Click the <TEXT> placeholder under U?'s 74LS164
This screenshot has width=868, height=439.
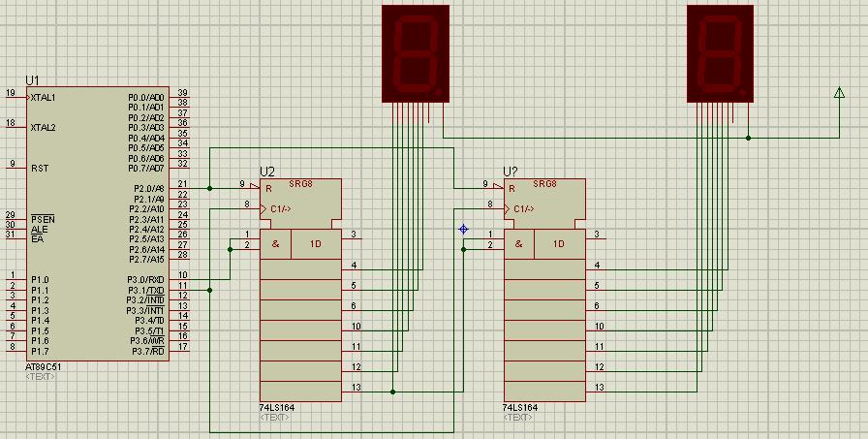click(518, 417)
